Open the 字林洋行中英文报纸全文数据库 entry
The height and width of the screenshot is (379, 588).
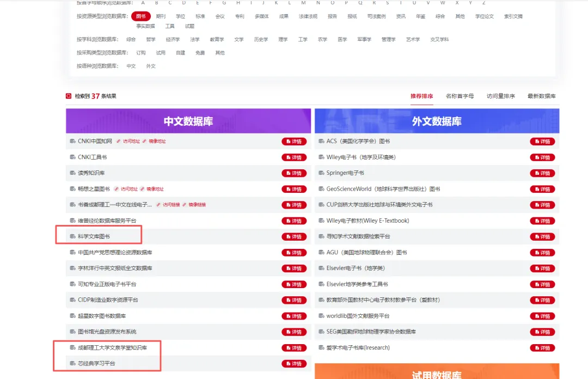coord(115,268)
